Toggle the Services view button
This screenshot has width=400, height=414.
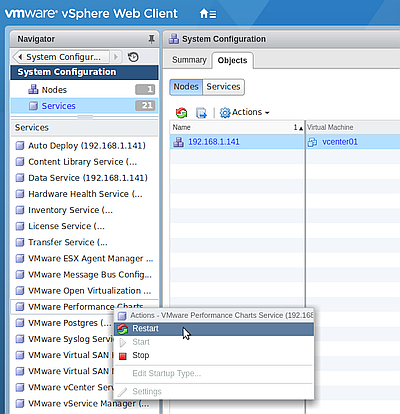pyautogui.click(x=223, y=87)
